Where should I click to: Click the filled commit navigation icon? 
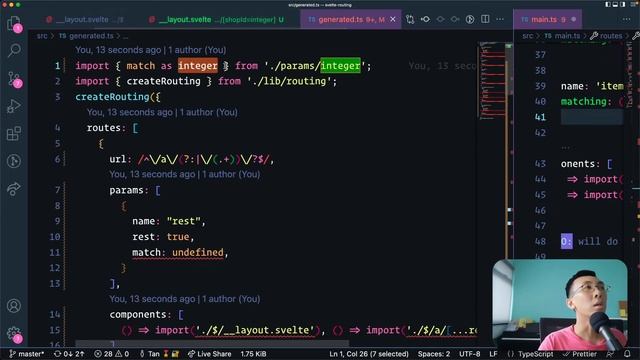pos(425,19)
